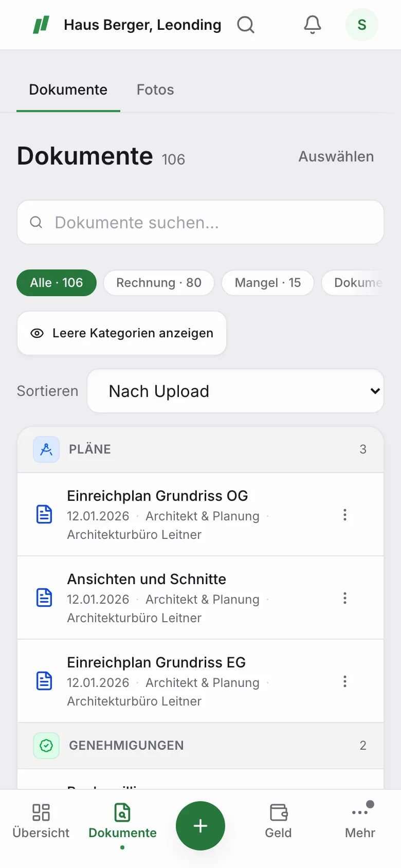
Task: Open the user avatar S menu
Action: tap(362, 25)
